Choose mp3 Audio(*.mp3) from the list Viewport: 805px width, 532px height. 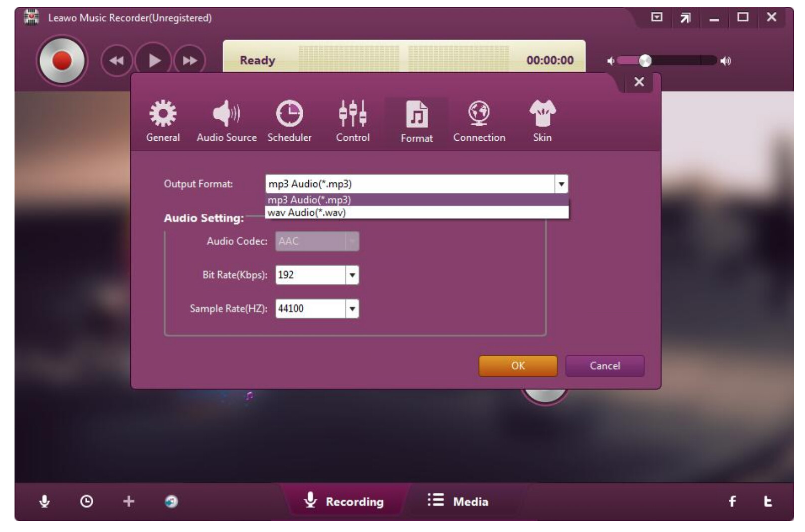417,200
